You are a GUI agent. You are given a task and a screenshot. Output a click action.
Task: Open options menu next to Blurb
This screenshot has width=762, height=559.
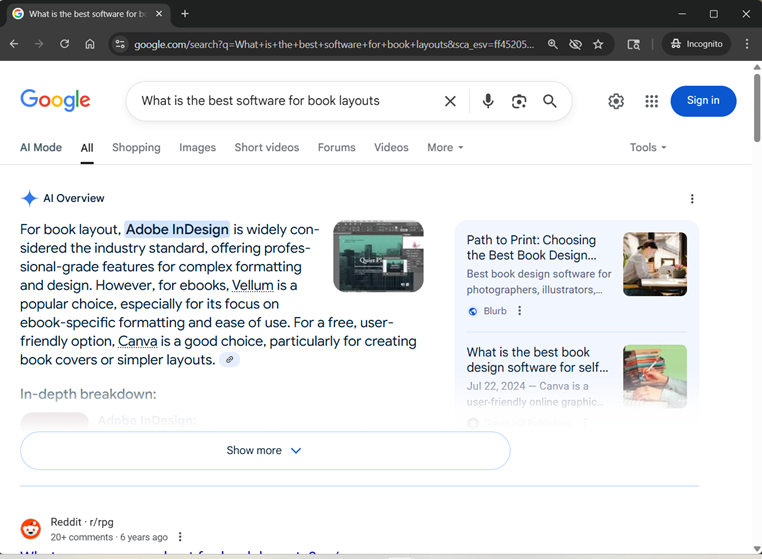520,311
